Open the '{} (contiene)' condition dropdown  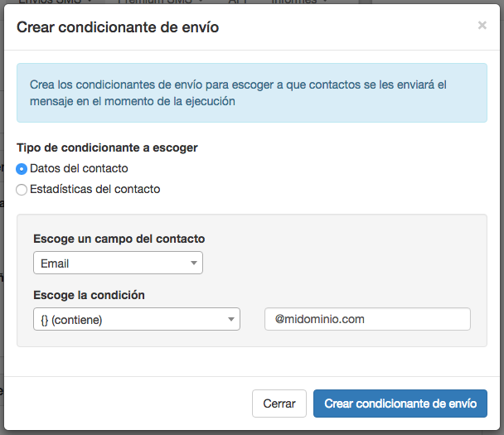tap(136, 319)
